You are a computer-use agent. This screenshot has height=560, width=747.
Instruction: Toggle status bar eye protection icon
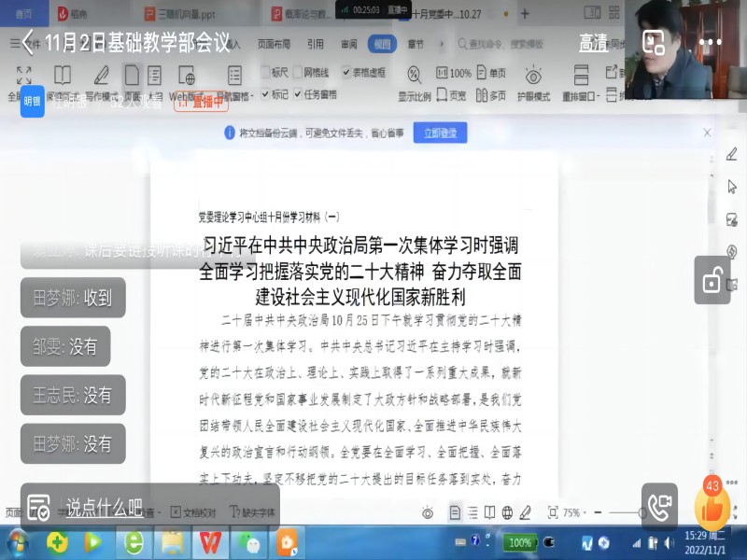[x=428, y=512]
